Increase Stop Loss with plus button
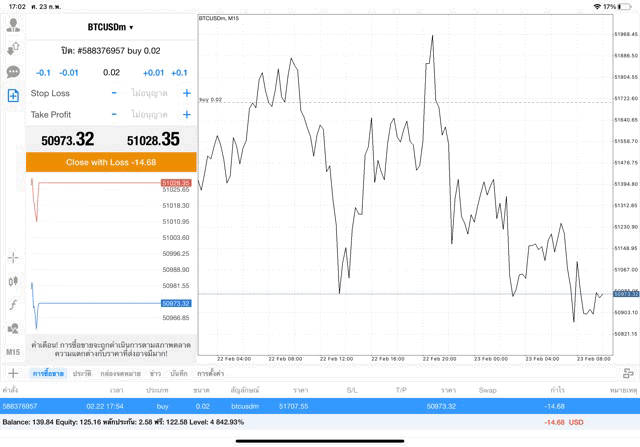This screenshot has height=447, width=640. [186, 93]
